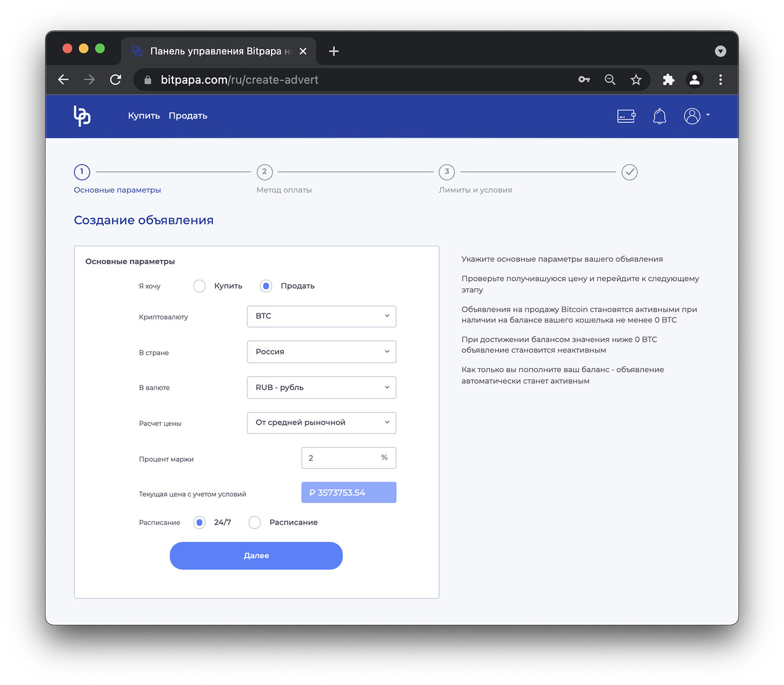Click the padlock site info icon
This screenshot has width=784, height=685.
148,79
